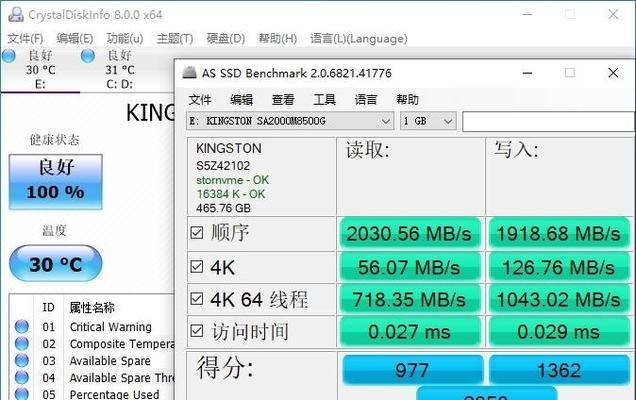636x400 pixels.
Task: Click the 56.07 MB/s 4K read result
Action: point(410,267)
